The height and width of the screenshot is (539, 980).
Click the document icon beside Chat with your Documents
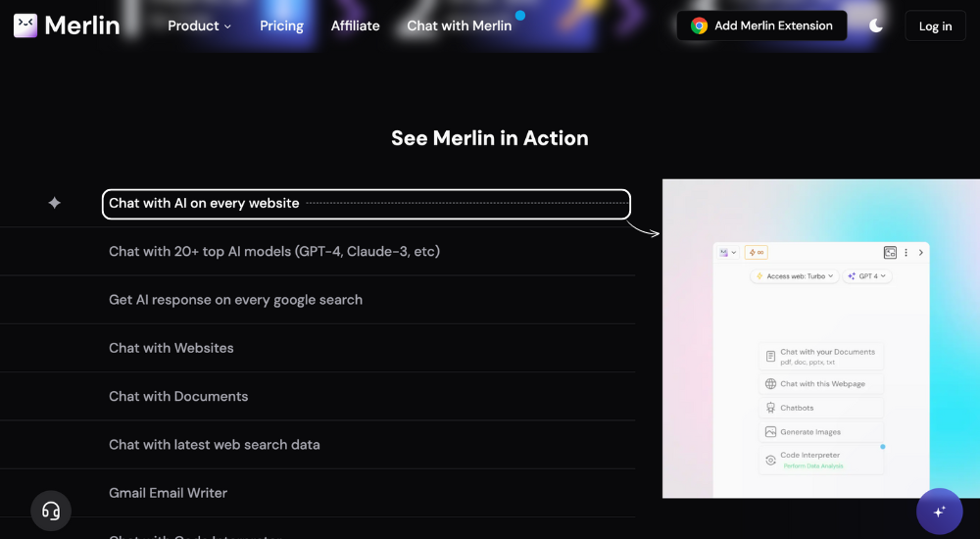pyautogui.click(x=770, y=357)
